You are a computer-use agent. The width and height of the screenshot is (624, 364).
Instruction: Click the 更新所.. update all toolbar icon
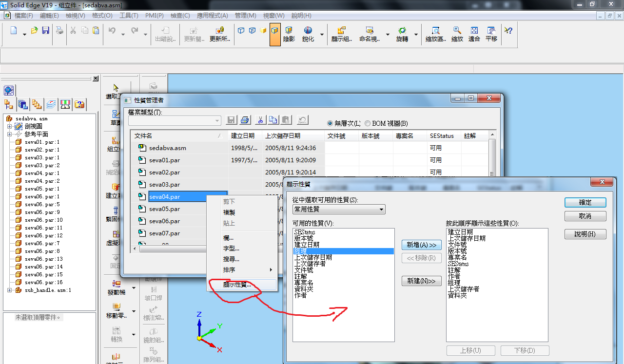click(220, 34)
